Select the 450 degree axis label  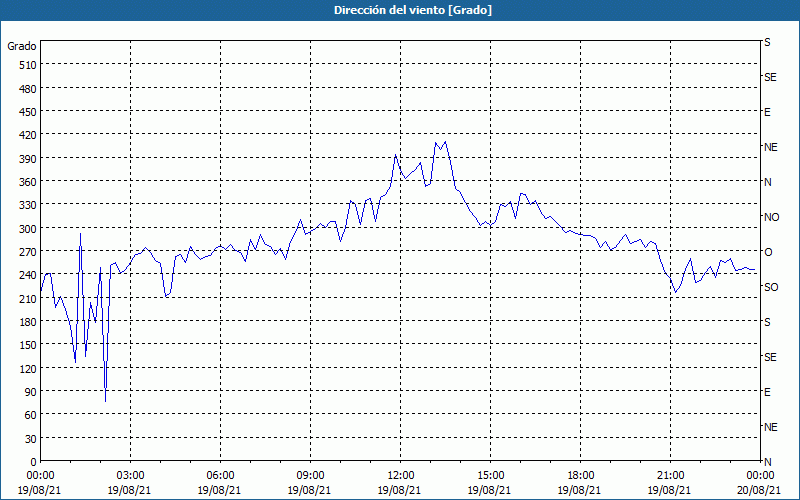pyautogui.click(x=29, y=112)
